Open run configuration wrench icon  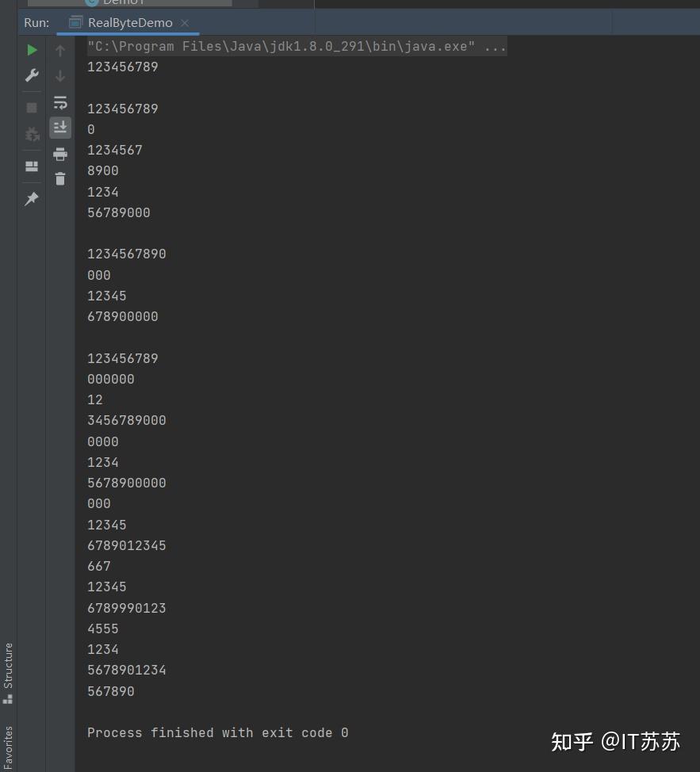click(32, 75)
